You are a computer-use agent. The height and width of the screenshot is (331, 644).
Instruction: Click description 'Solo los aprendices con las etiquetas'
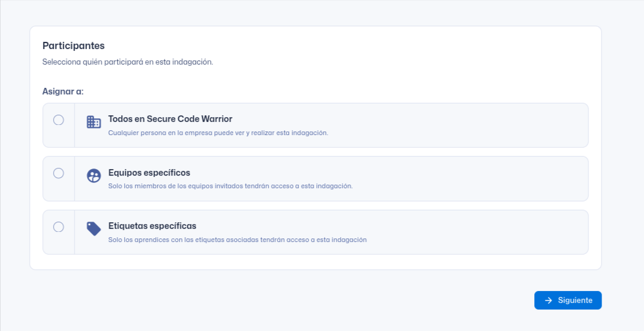[x=237, y=240]
